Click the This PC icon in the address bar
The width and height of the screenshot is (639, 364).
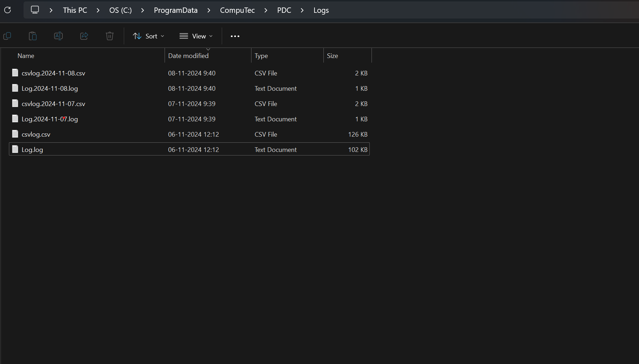[35, 10]
